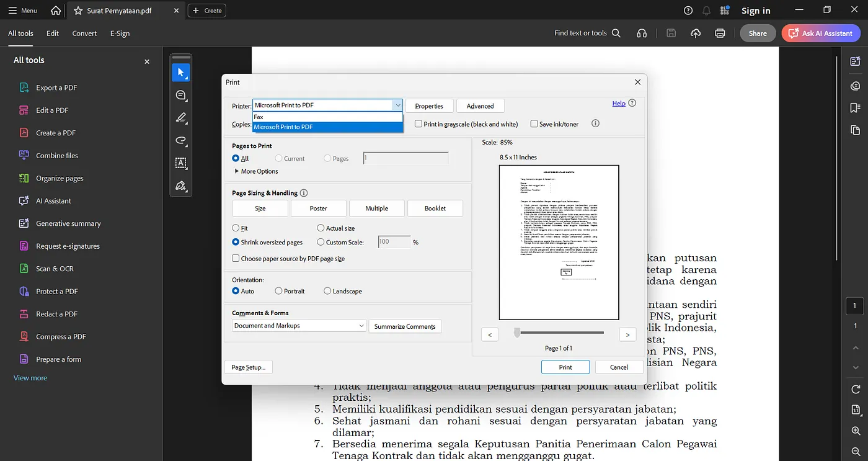Open the bookmarks panel icon

pos(856,107)
